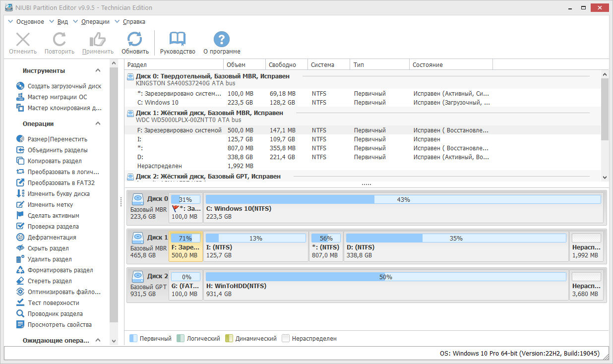
Task: Collapse the Операции sidebar section
Action: pyautogui.click(x=98, y=124)
